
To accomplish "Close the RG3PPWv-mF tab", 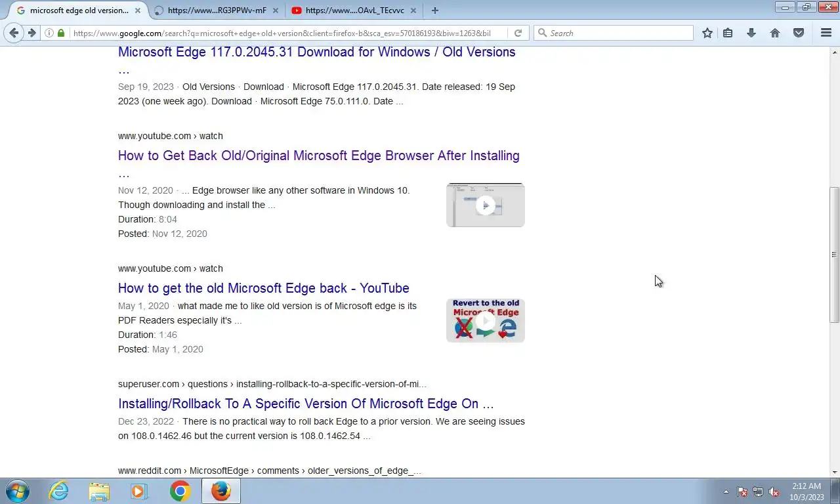I will 276,10.
